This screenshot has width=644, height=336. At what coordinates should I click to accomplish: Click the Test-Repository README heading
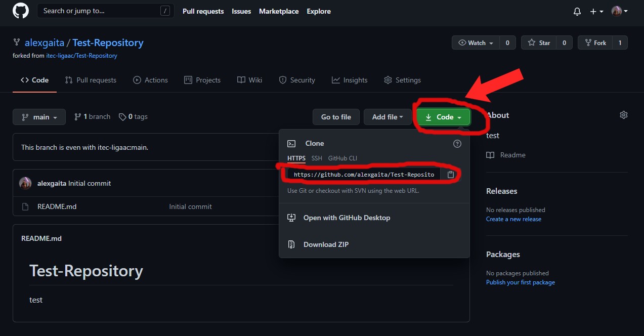(x=86, y=271)
